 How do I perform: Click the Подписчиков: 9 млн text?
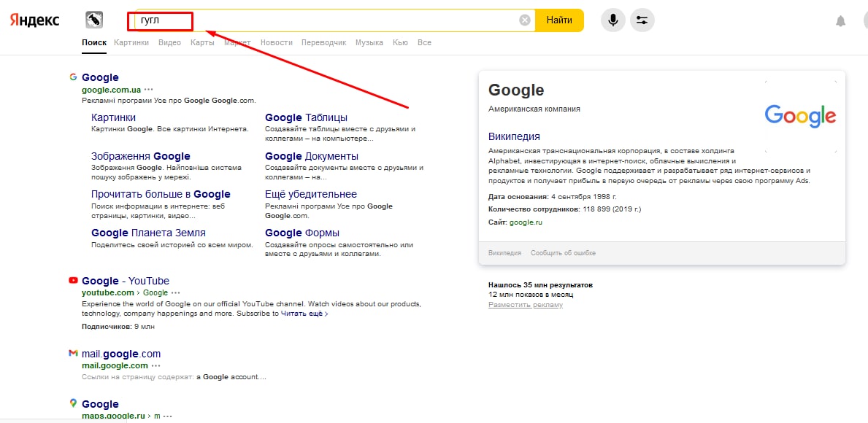118,327
